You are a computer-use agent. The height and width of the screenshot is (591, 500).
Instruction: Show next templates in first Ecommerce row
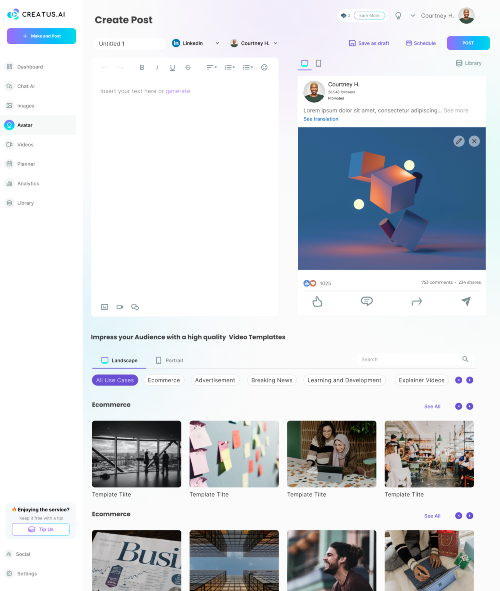(x=469, y=406)
